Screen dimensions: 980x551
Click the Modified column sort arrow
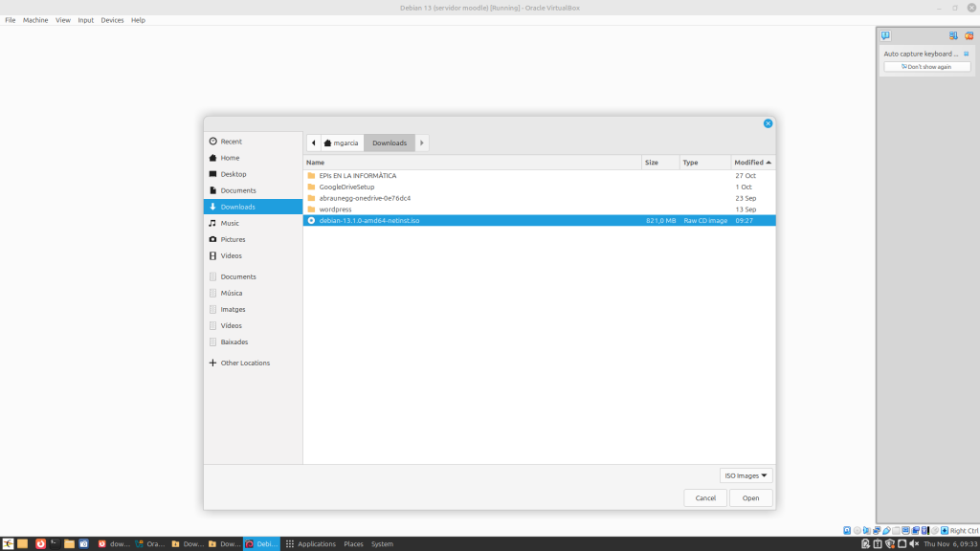pos(768,163)
